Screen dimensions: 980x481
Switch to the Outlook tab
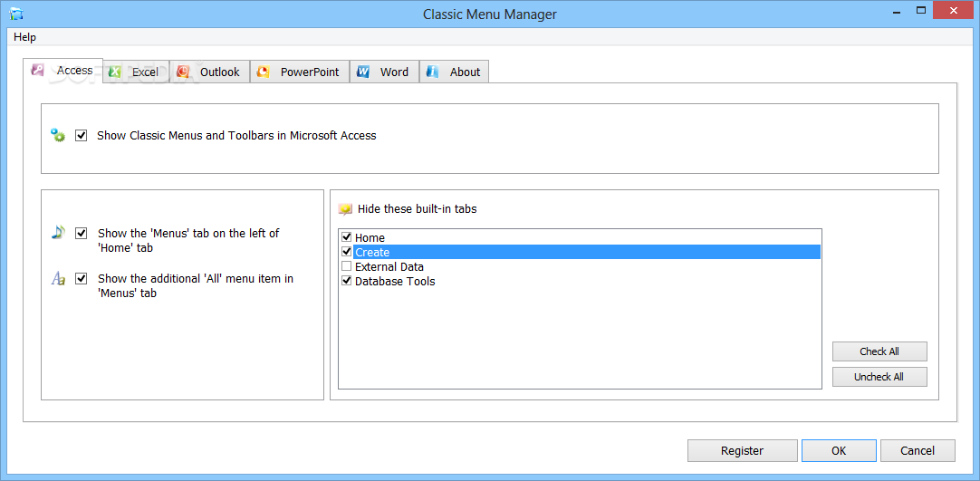(210, 72)
